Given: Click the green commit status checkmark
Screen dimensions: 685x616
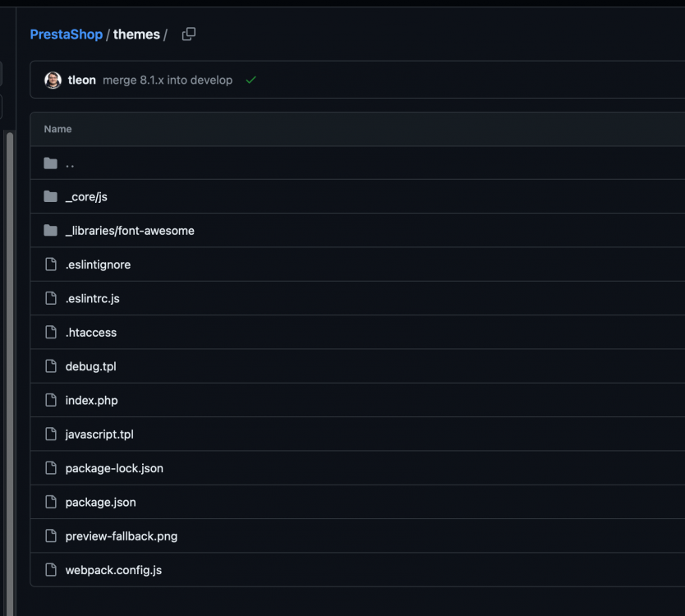Looking at the screenshot, I should (x=251, y=80).
